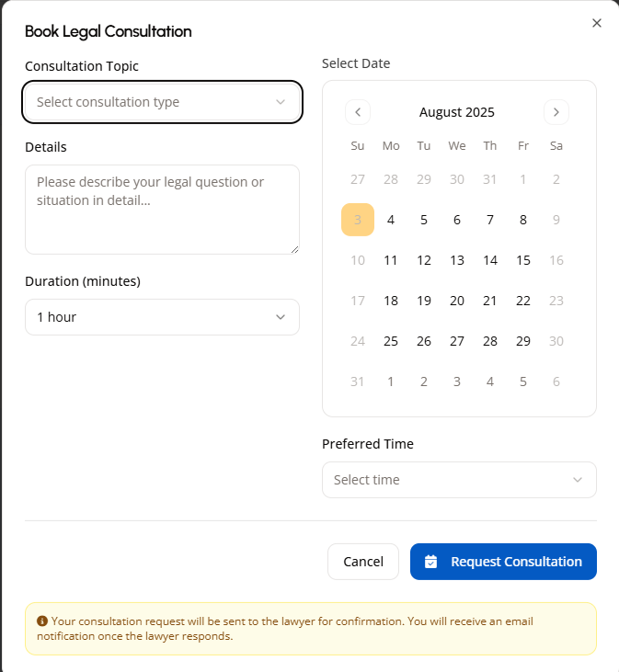619x672 pixels.
Task: Expand the Duration 1 hour dropdown
Action: pos(162,317)
